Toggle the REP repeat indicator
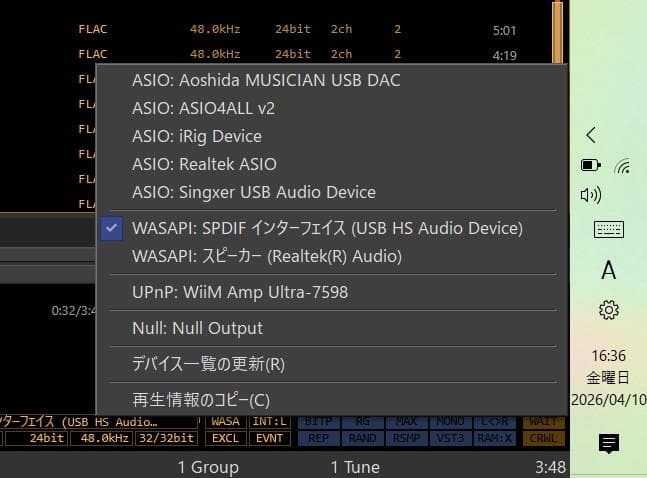 click(319, 438)
